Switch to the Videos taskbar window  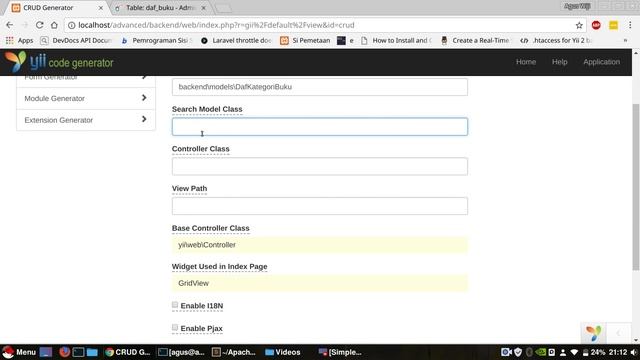tap(283, 352)
